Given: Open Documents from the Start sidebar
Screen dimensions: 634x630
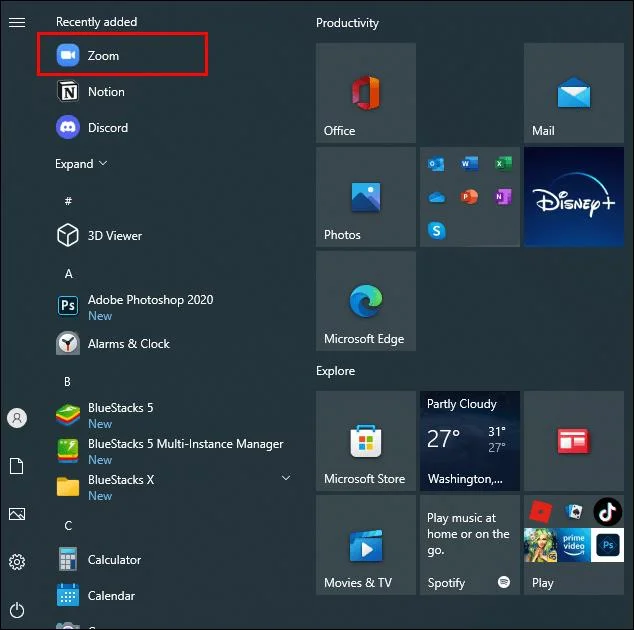Looking at the screenshot, I should click(x=17, y=466).
